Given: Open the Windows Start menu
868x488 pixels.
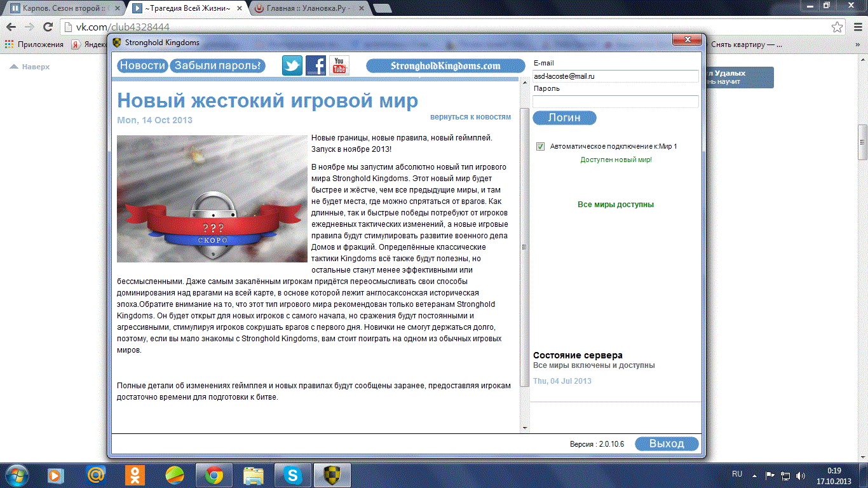Looking at the screenshot, I should click(17, 475).
